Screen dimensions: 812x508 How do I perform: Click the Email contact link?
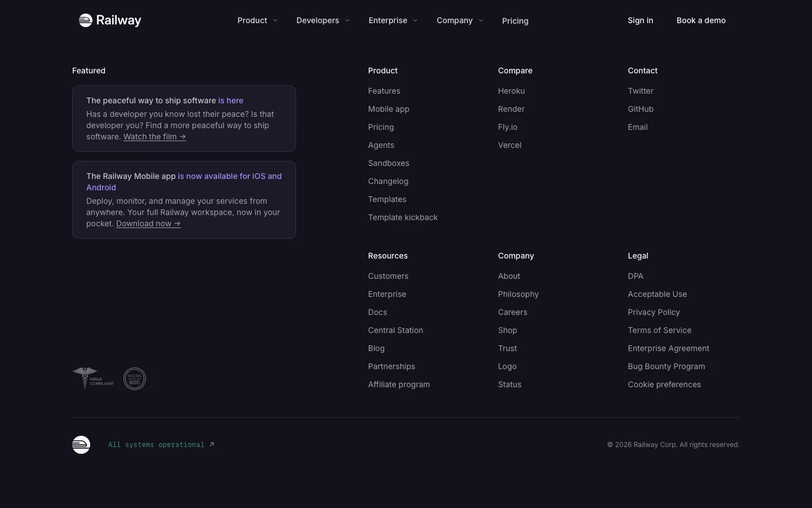(638, 127)
